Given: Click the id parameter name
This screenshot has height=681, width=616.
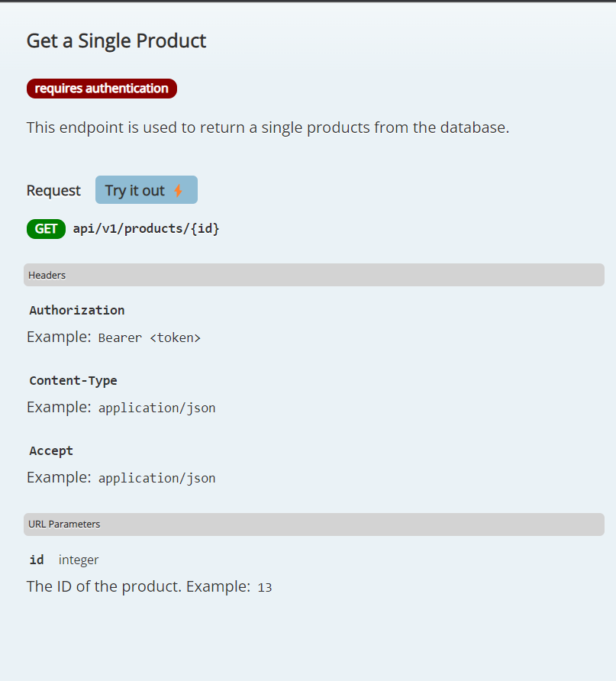Looking at the screenshot, I should (36, 560).
